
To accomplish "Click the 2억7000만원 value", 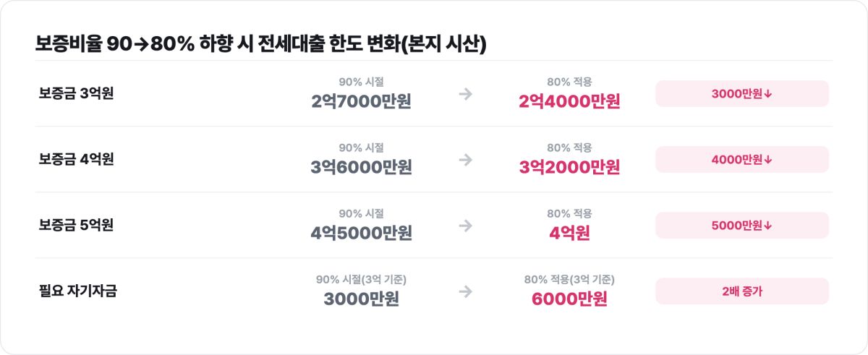I will [x=362, y=102].
